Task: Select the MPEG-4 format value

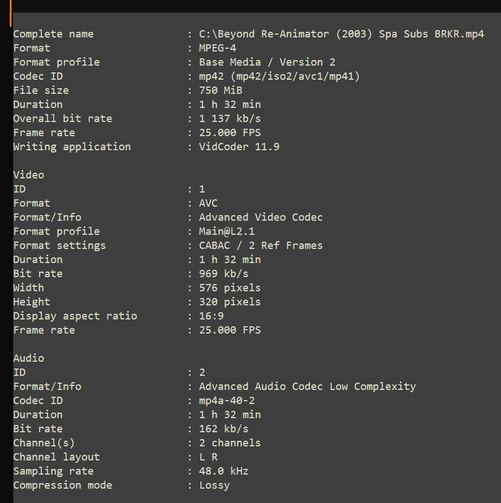Action: pyautogui.click(x=217, y=48)
